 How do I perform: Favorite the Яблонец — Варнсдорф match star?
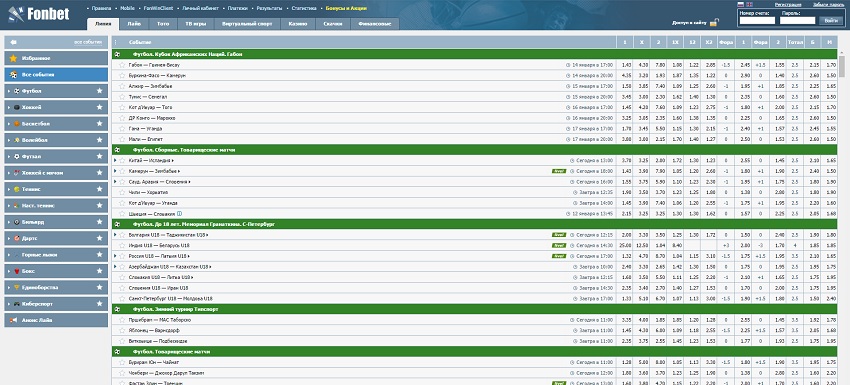[123, 330]
